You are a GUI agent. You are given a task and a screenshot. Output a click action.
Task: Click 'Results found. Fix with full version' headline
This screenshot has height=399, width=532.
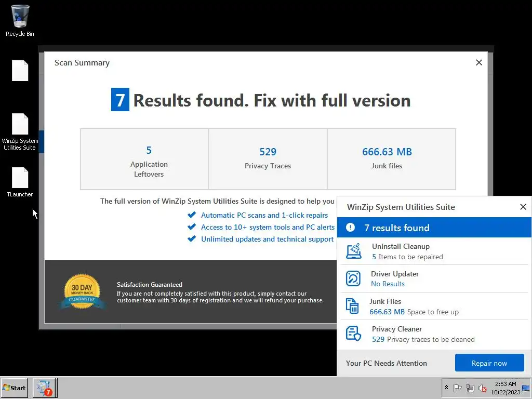[272, 100]
